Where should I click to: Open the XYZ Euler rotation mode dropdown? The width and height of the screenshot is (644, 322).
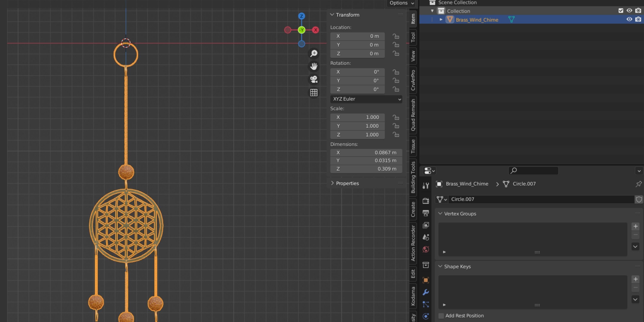tap(366, 99)
